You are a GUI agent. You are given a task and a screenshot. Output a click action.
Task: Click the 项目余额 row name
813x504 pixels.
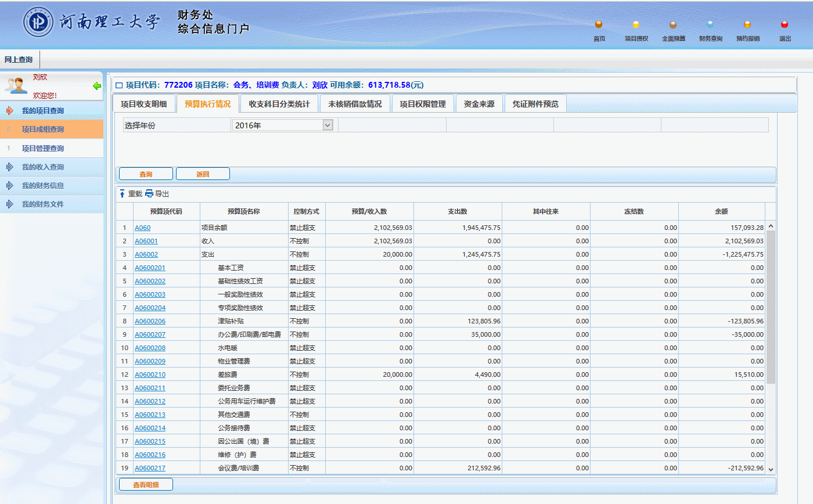click(214, 228)
